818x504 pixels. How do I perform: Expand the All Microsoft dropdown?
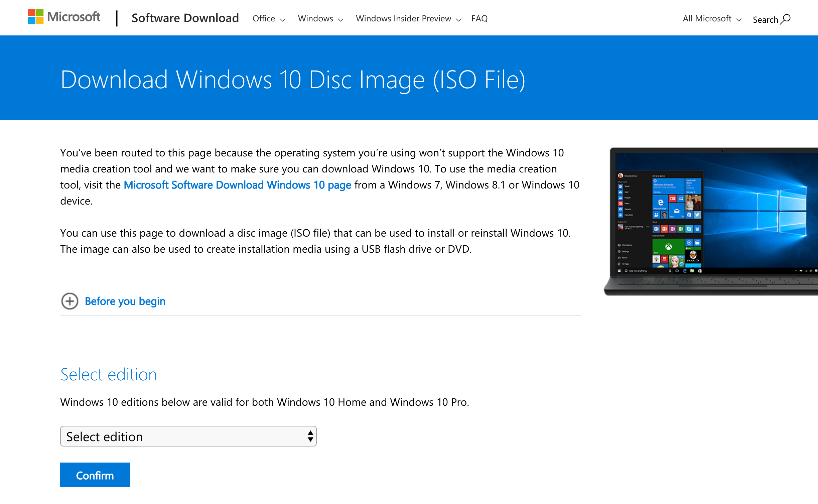[712, 18]
